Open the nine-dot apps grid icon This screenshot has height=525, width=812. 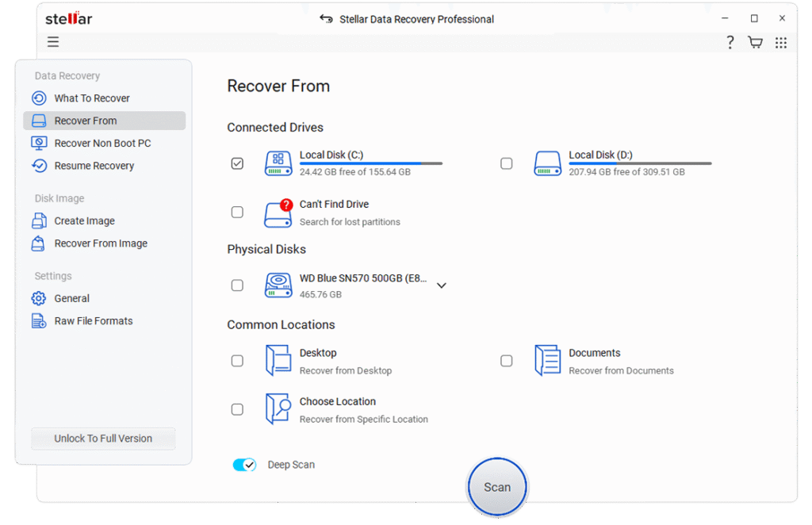(781, 43)
